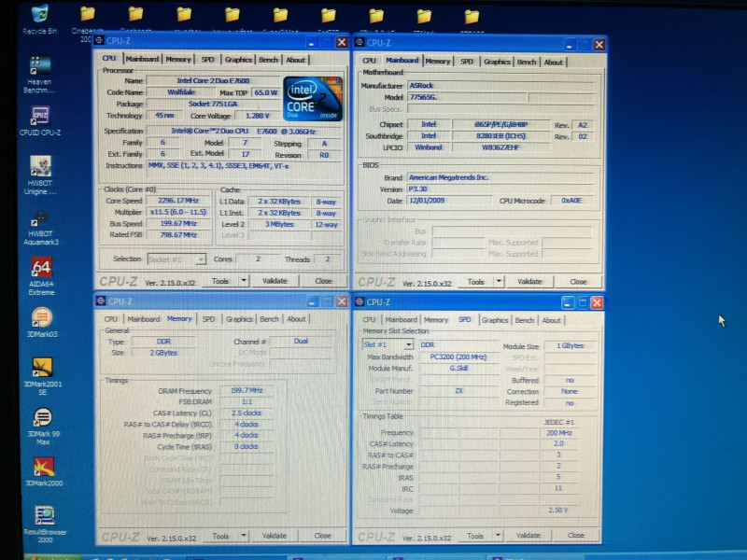The height and width of the screenshot is (560, 747).
Task: Click Close button in SPD window
Action: [575, 535]
